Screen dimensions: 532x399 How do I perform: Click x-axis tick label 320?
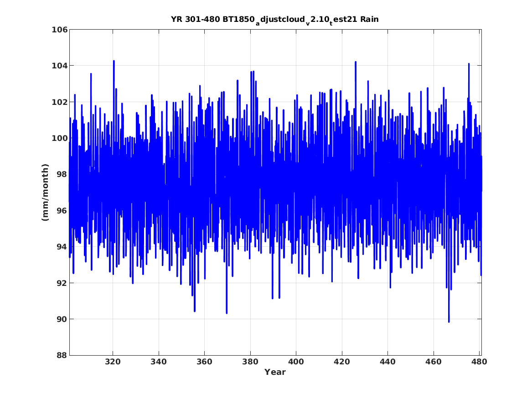click(x=113, y=362)
